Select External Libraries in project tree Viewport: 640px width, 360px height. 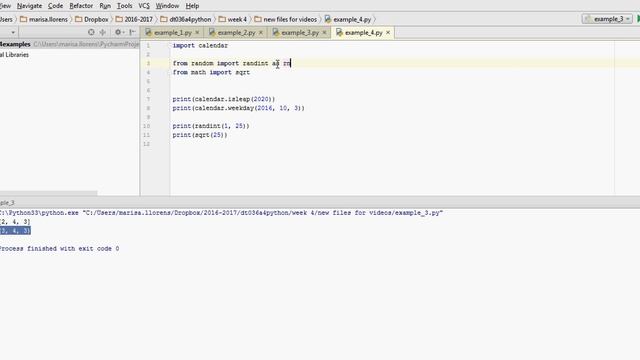pyautogui.click(x=14, y=55)
